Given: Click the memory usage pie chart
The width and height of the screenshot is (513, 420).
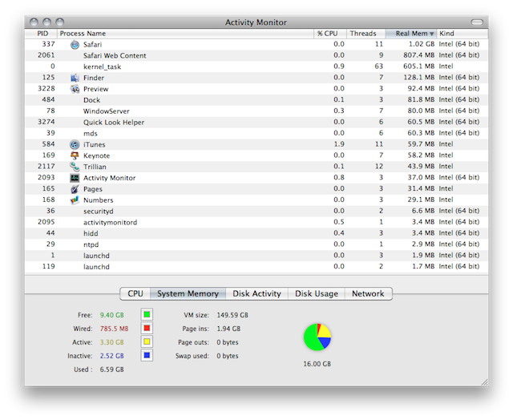Looking at the screenshot, I should tap(317, 337).
